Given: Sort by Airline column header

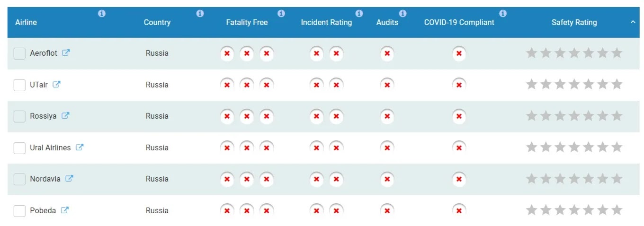Looking at the screenshot, I should (26, 22).
